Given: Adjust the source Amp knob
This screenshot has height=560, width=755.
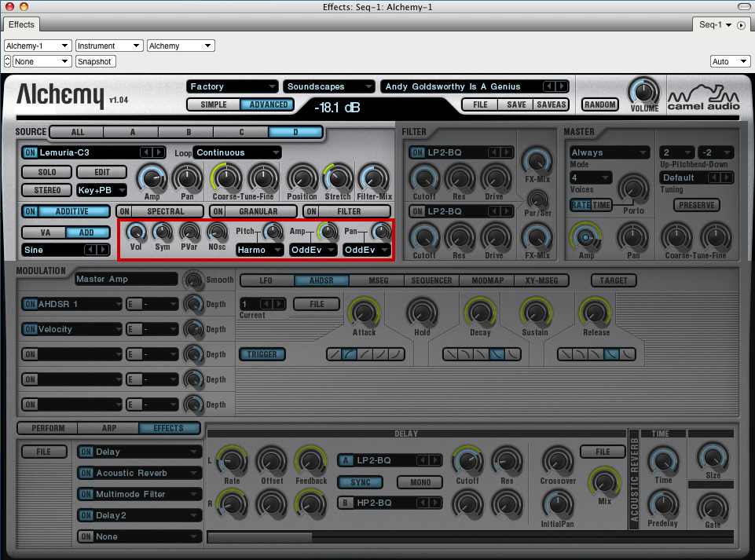Looking at the screenshot, I should (x=152, y=178).
